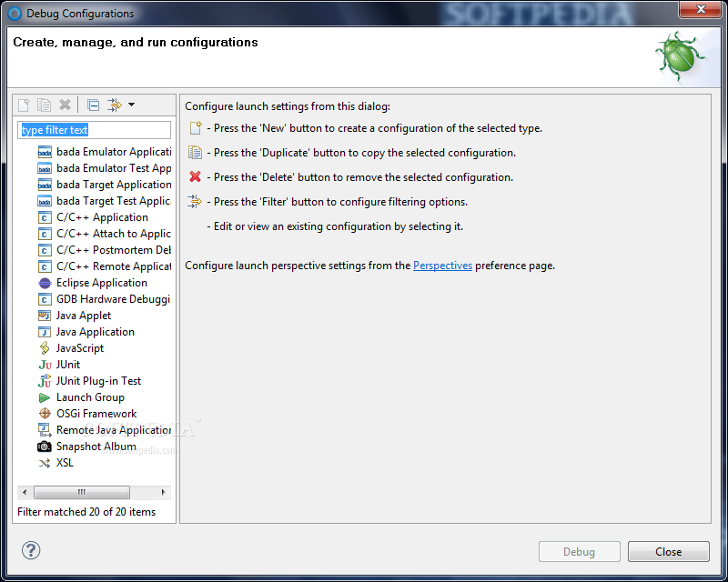Click the JavaScript icon
The height and width of the screenshot is (582, 728).
coord(45,348)
